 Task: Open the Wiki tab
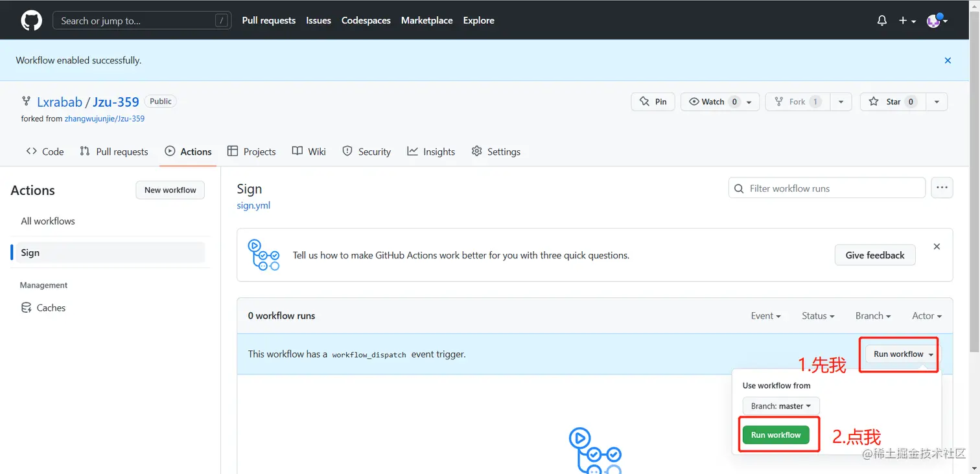[309, 152]
